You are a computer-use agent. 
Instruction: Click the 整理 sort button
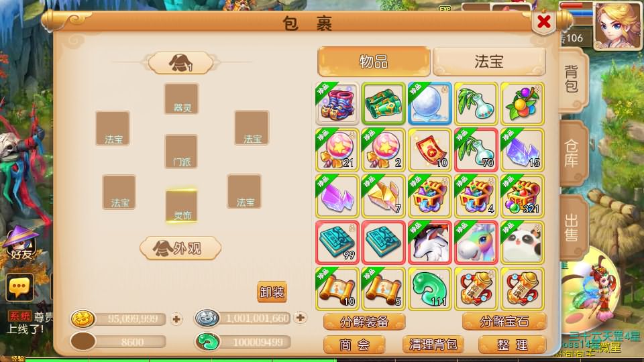(513, 345)
